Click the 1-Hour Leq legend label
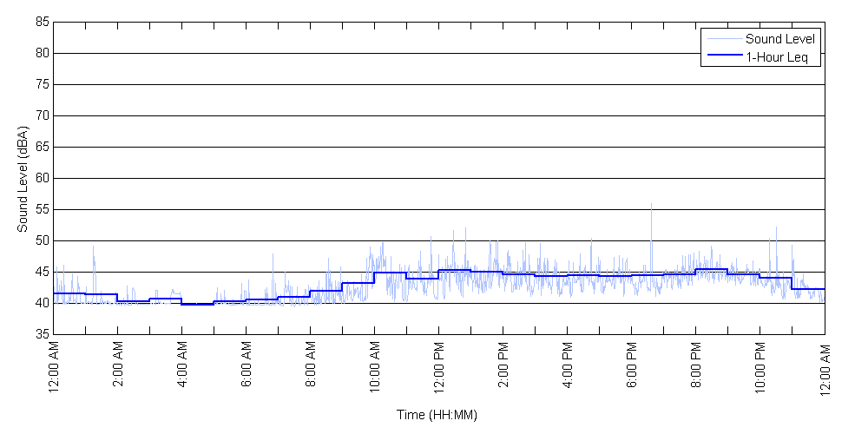The width and height of the screenshot is (868, 434). pos(776,57)
